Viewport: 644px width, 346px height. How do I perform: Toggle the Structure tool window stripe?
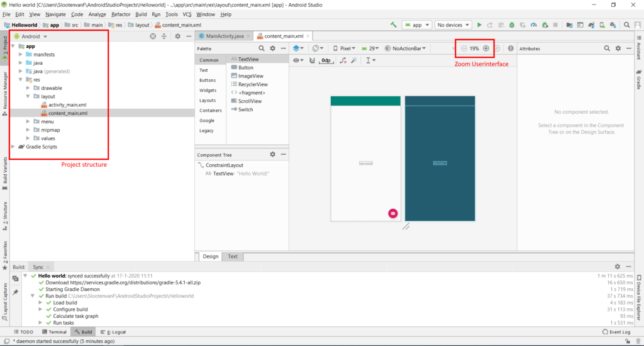tap(5, 218)
